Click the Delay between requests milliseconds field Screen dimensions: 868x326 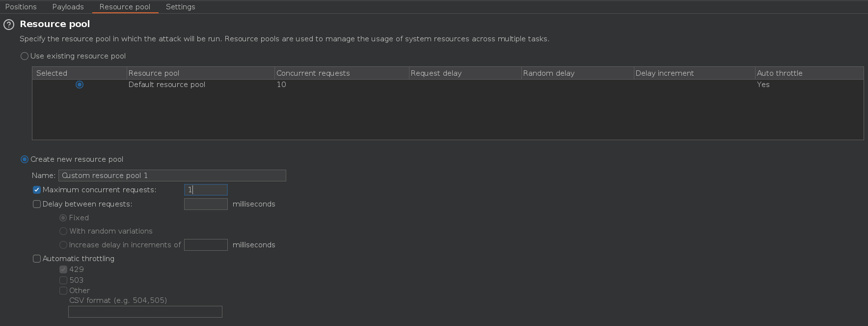[206, 204]
